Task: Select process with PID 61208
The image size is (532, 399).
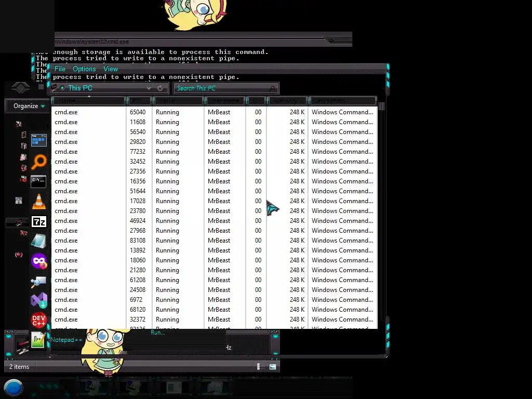Action: (x=214, y=280)
